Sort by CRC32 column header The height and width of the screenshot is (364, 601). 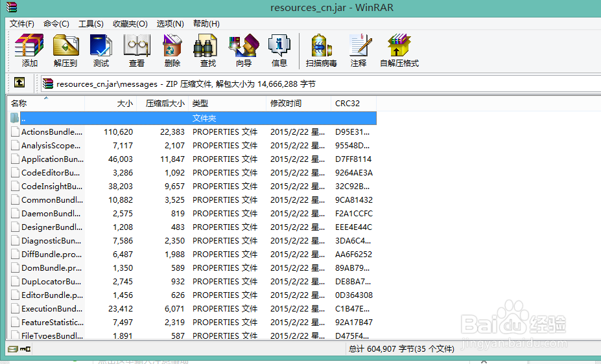(353, 104)
